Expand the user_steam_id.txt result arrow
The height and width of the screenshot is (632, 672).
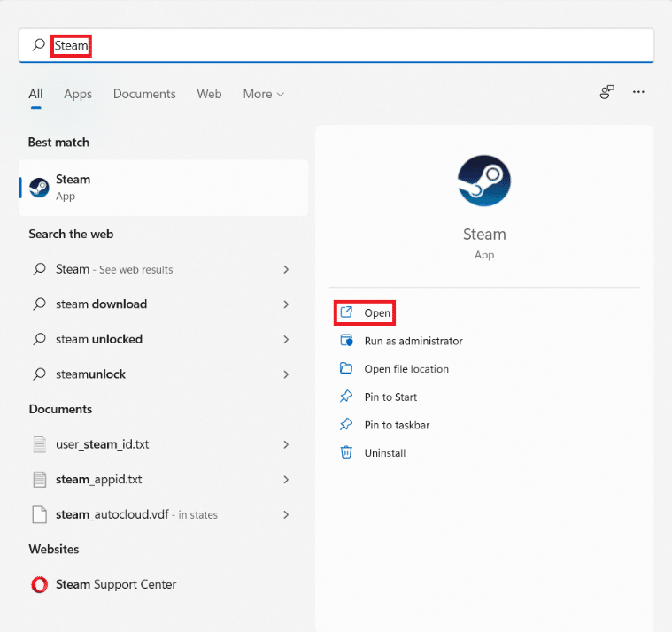286,444
